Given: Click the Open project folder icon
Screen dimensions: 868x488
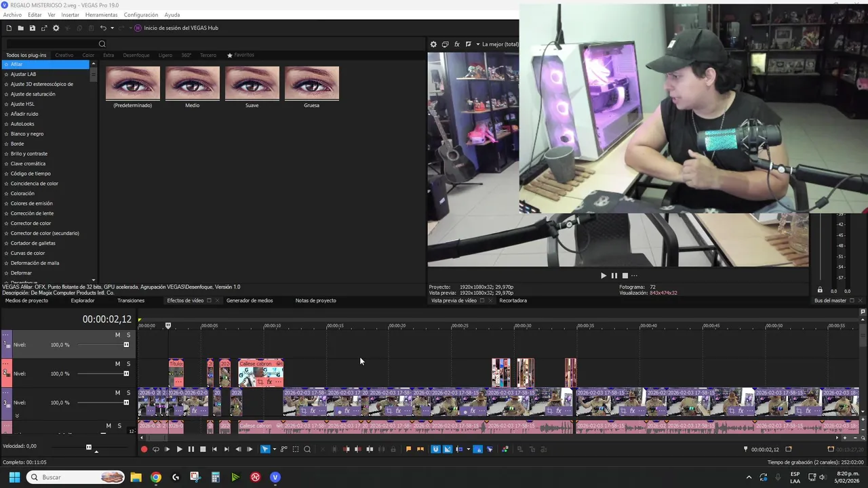Looking at the screenshot, I should (20, 28).
